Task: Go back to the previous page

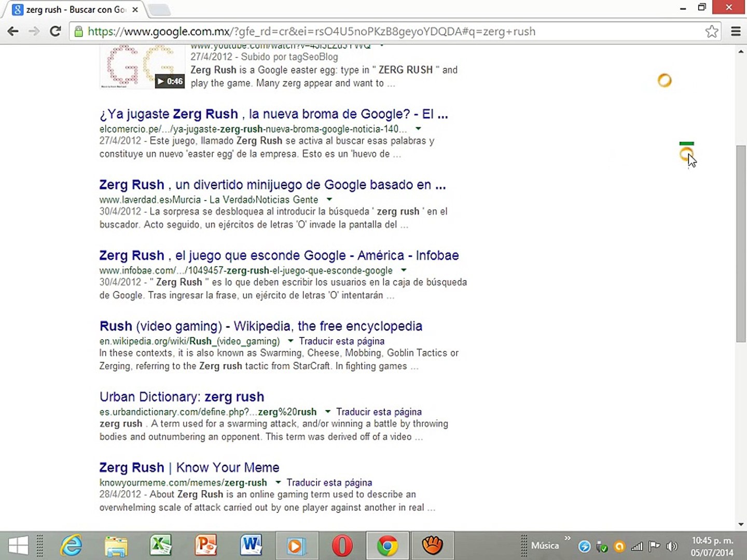Action: click(x=13, y=31)
